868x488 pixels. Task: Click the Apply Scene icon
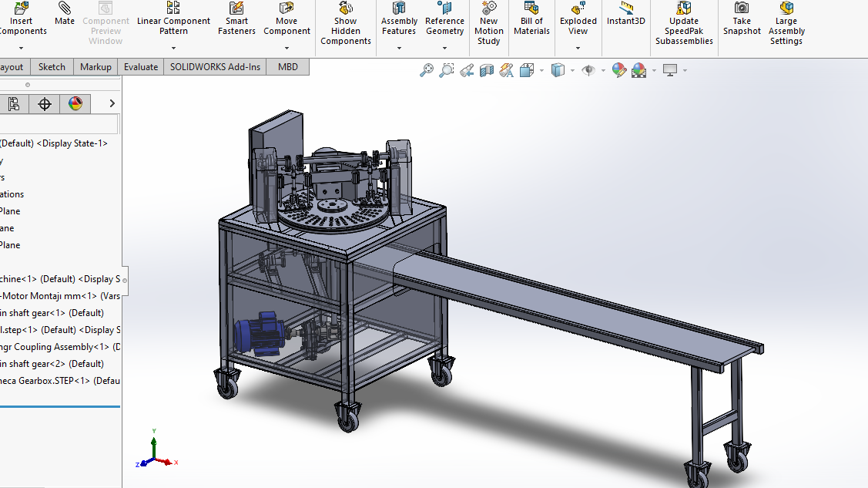pyautogui.click(x=638, y=70)
